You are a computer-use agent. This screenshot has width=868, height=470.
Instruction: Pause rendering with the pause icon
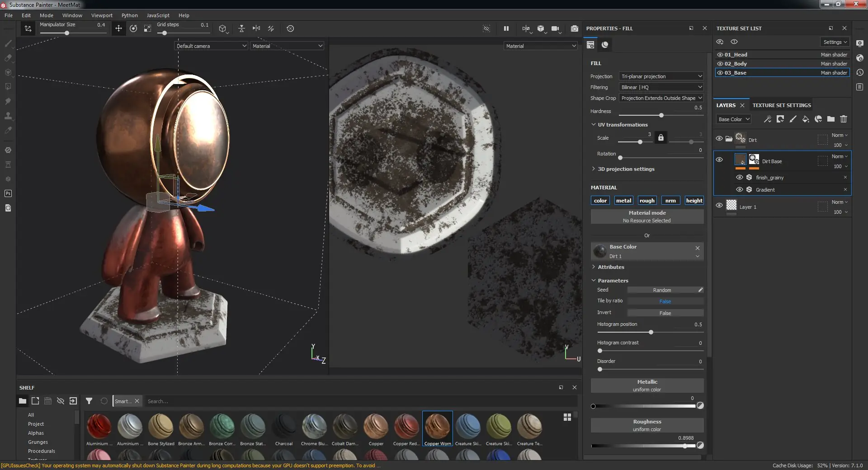click(506, 28)
